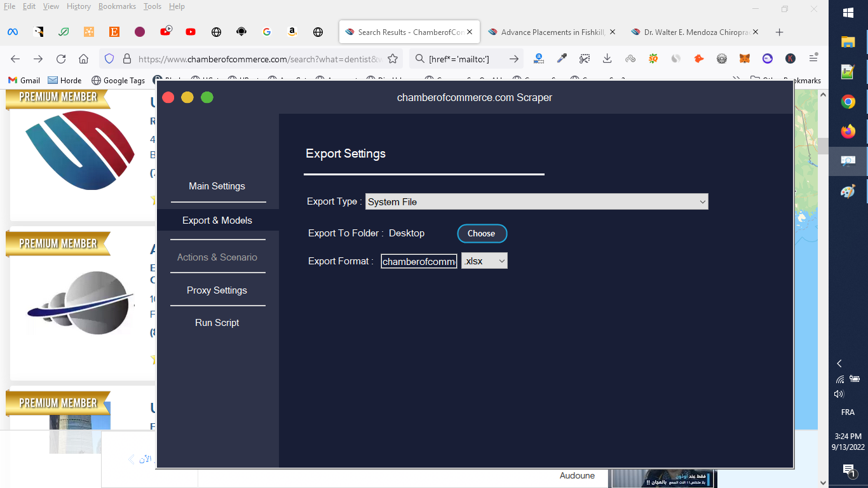Open File Explorer from the taskbar
The image size is (868, 488).
(x=848, y=42)
